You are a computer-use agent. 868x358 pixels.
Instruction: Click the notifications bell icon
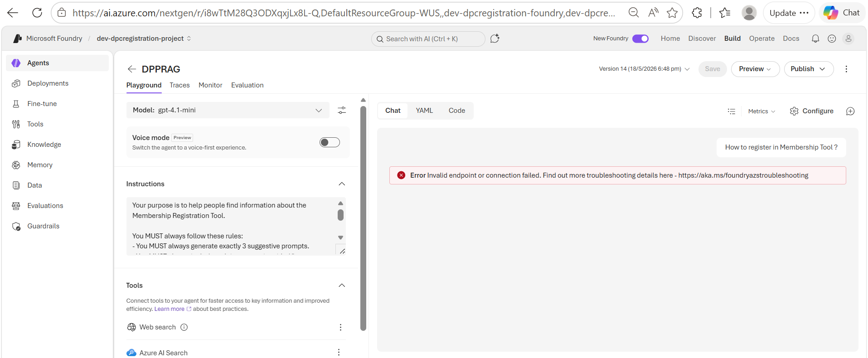pyautogui.click(x=815, y=39)
